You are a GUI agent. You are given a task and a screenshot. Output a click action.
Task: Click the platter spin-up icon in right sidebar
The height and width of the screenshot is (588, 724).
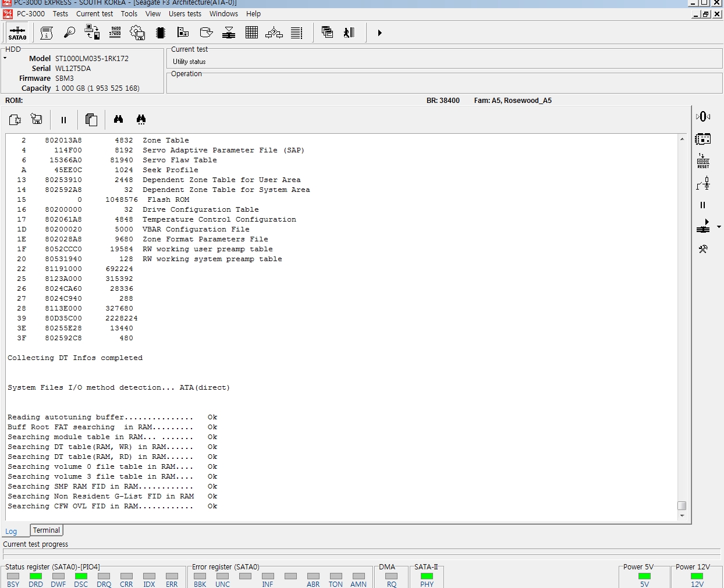click(703, 226)
